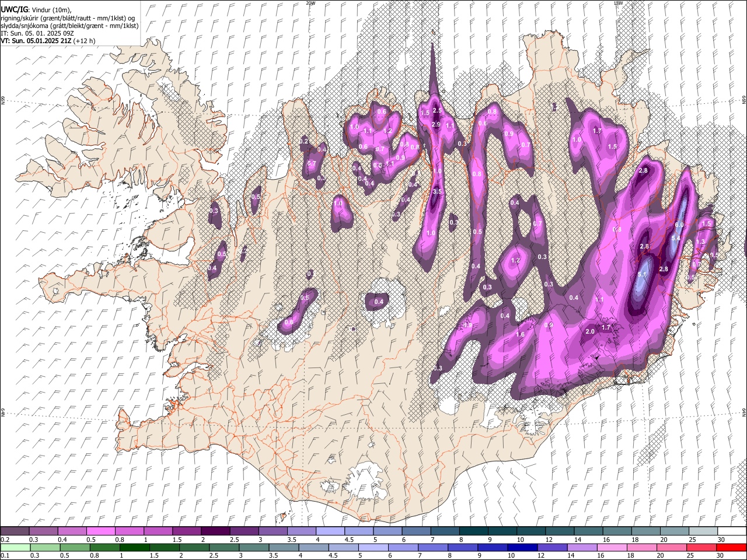747x560 pixels.
Task: Click the '1.3' precipitation value on the map
Action: click(700, 242)
